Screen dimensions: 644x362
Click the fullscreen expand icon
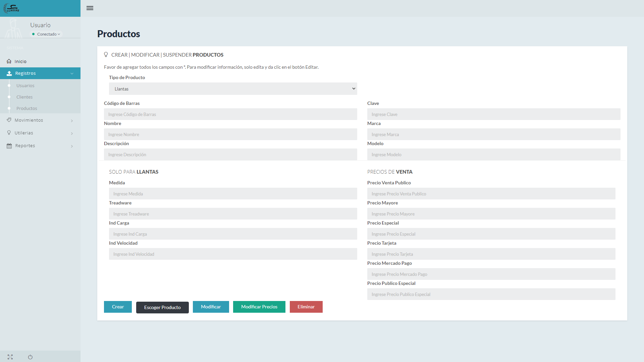point(10,357)
